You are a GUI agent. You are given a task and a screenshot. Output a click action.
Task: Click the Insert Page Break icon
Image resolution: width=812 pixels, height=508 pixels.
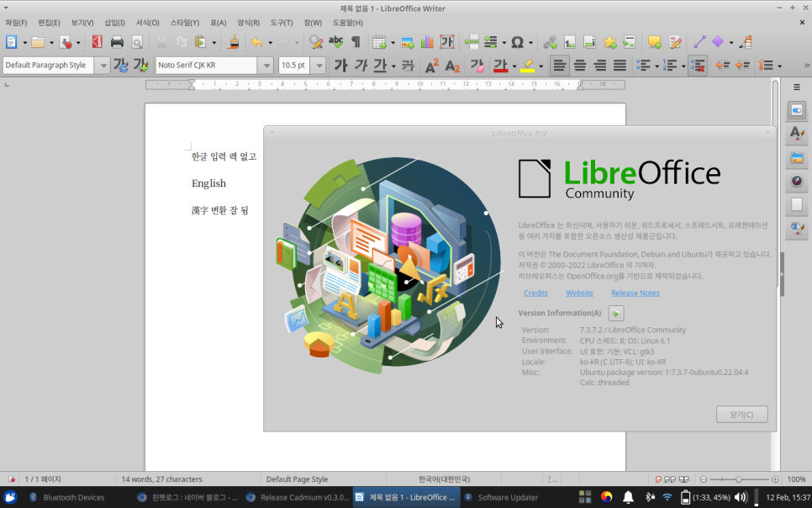pos(472,42)
